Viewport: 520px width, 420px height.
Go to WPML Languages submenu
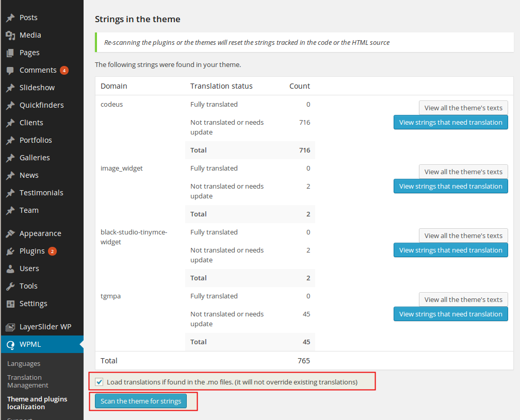[24, 364]
